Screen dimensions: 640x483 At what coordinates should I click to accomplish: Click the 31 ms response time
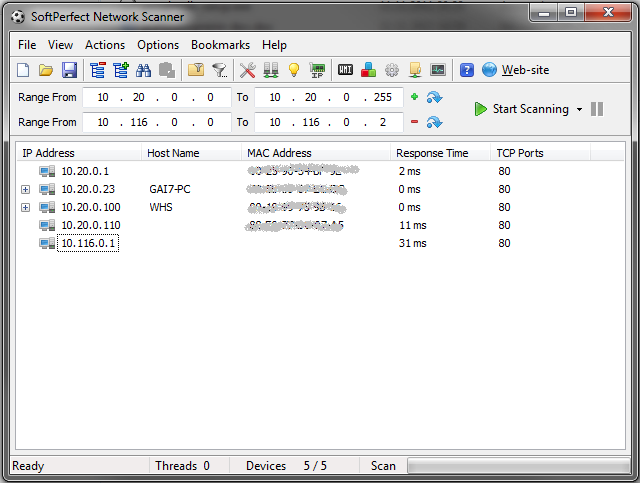pyautogui.click(x=412, y=243)
